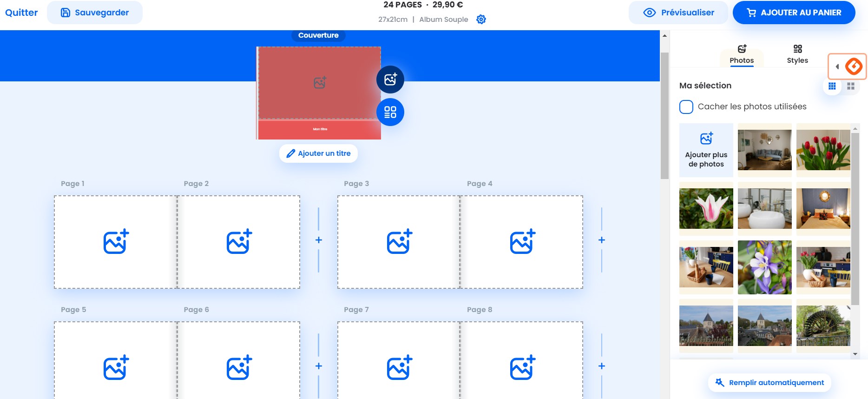Click the album settings gear icon
The height and width of the screenshot is (399, 868).
[481, 19]
